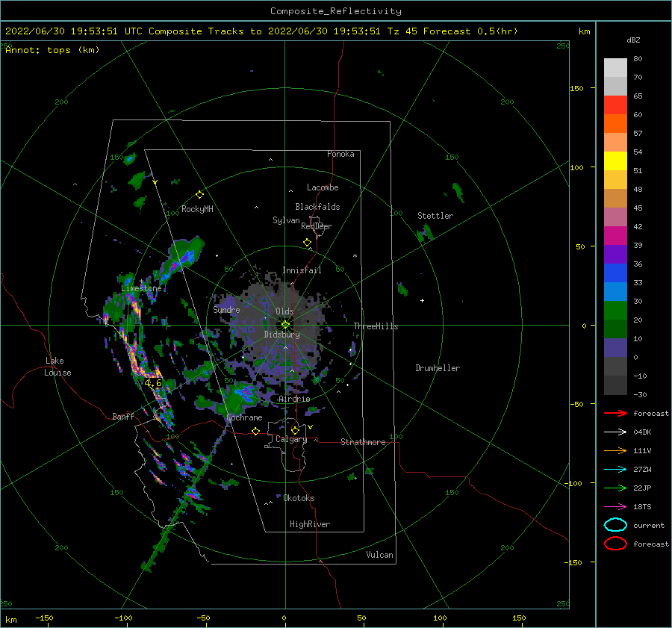This screenshot has height=628, width=672.
Task: Click the dBZ scale heading
Action: tap(633, 40)
